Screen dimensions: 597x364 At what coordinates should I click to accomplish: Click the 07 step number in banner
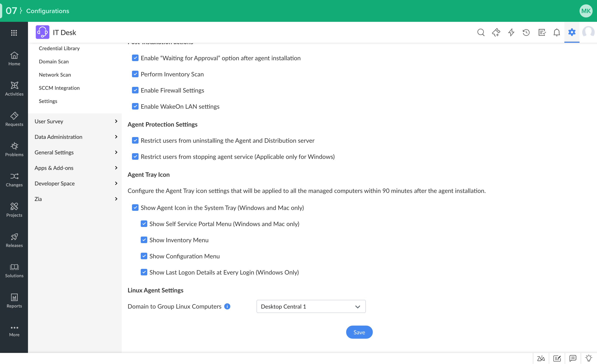coord(11,11)
